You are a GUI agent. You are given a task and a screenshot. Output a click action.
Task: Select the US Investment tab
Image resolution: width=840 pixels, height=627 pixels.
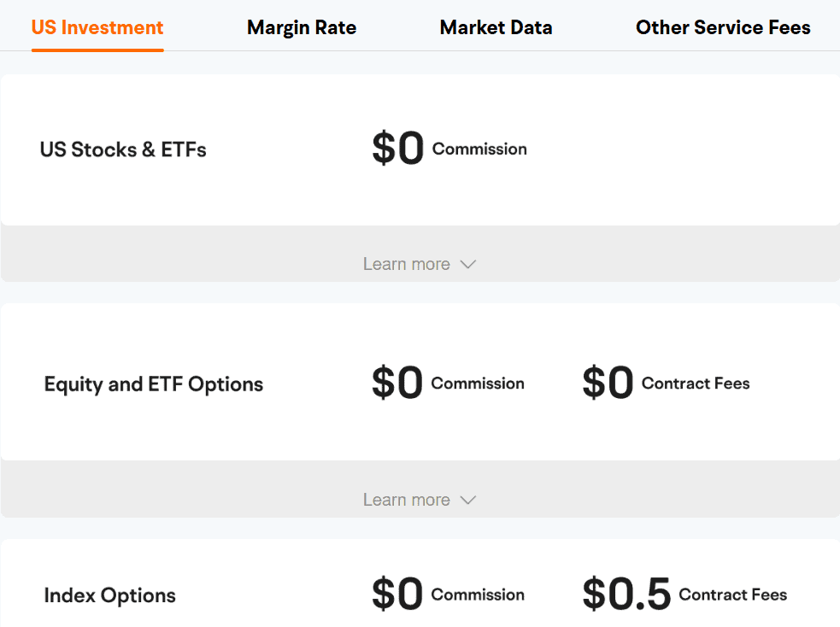click(97, 26)
